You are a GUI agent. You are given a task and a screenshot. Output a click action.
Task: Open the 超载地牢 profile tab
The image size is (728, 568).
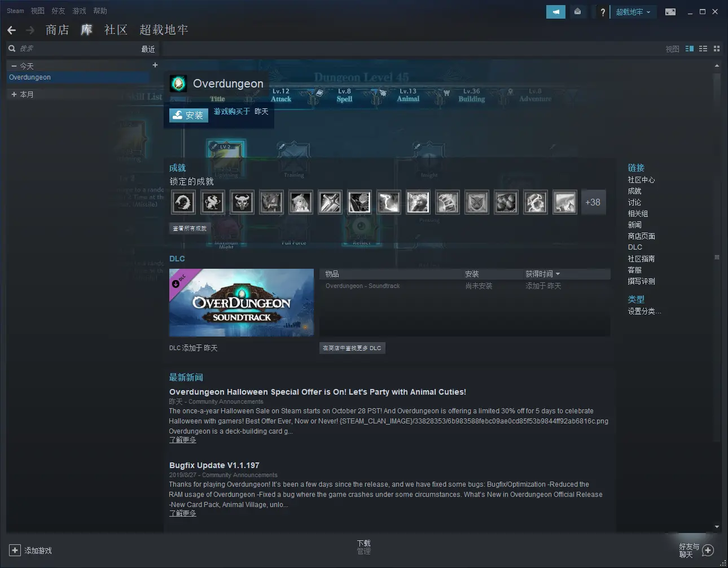click(x=164, y=30)
